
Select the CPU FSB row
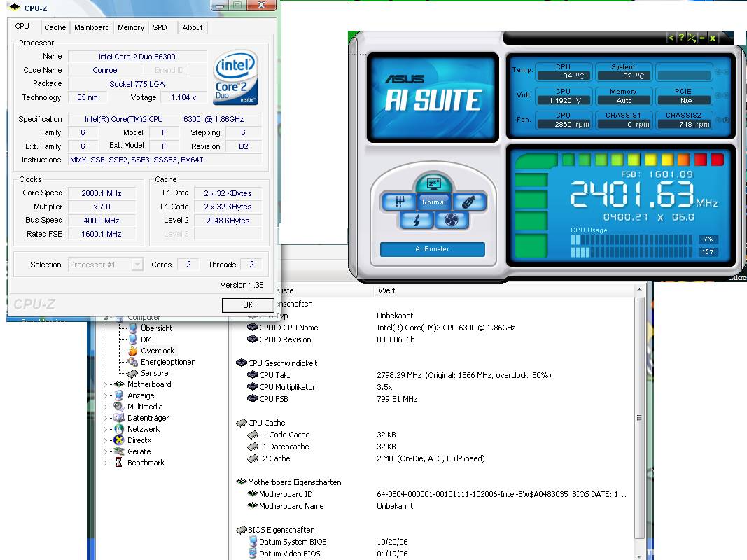[433, 399]
